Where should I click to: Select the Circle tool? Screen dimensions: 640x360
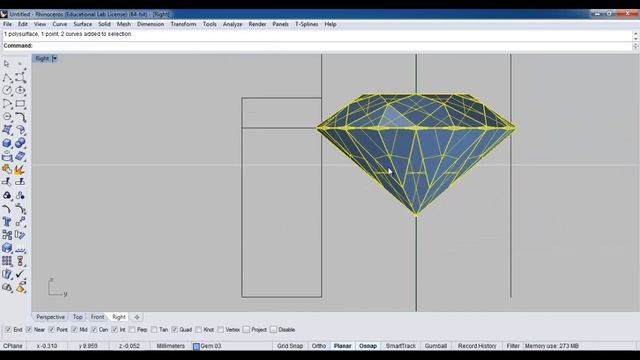pos(7,90)
